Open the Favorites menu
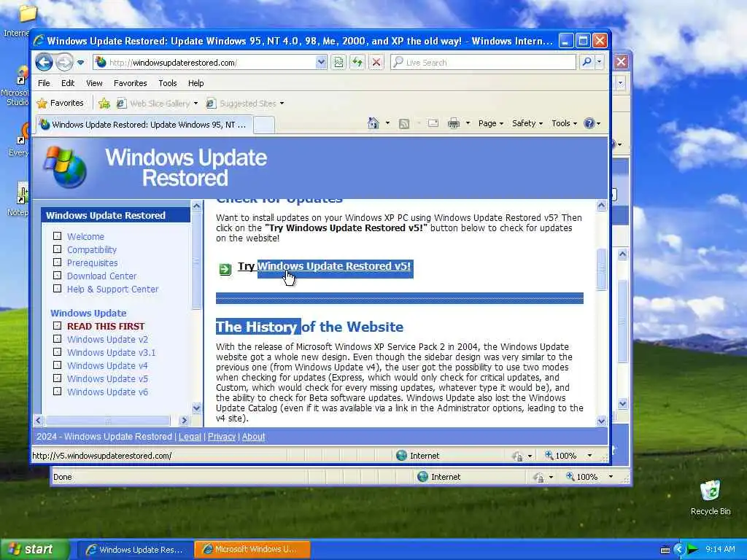Viewport: 747px width, 560px height. point(130,83)
